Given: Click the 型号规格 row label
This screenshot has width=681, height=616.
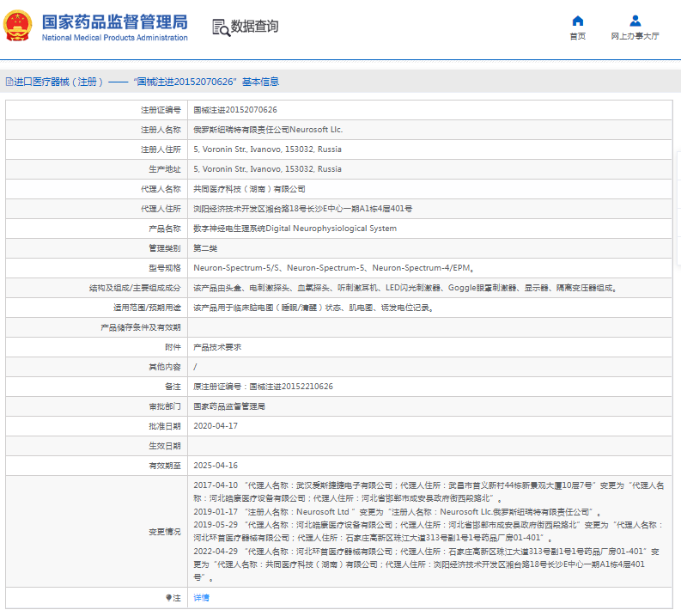Looking at the screenshot, I should tap(165, 268).
